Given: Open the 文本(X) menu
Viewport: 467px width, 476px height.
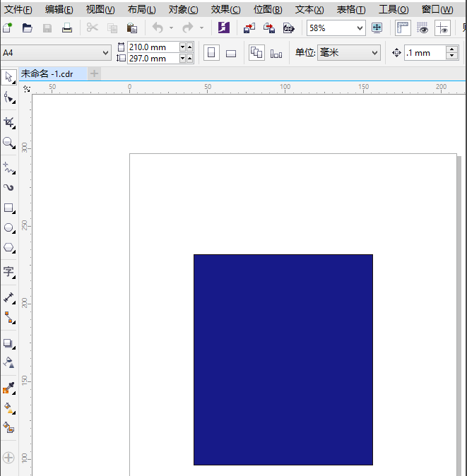Looking at the screenshot, I should pos(309,10).
